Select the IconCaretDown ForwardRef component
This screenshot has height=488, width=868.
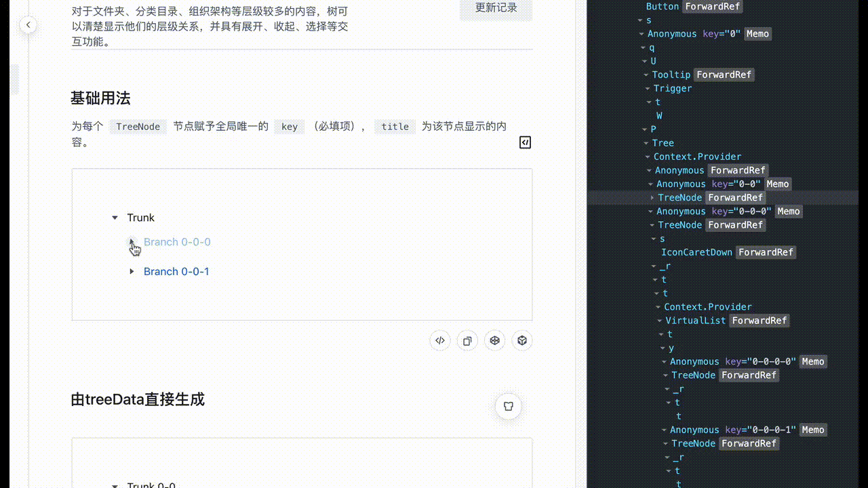[696, 252]
